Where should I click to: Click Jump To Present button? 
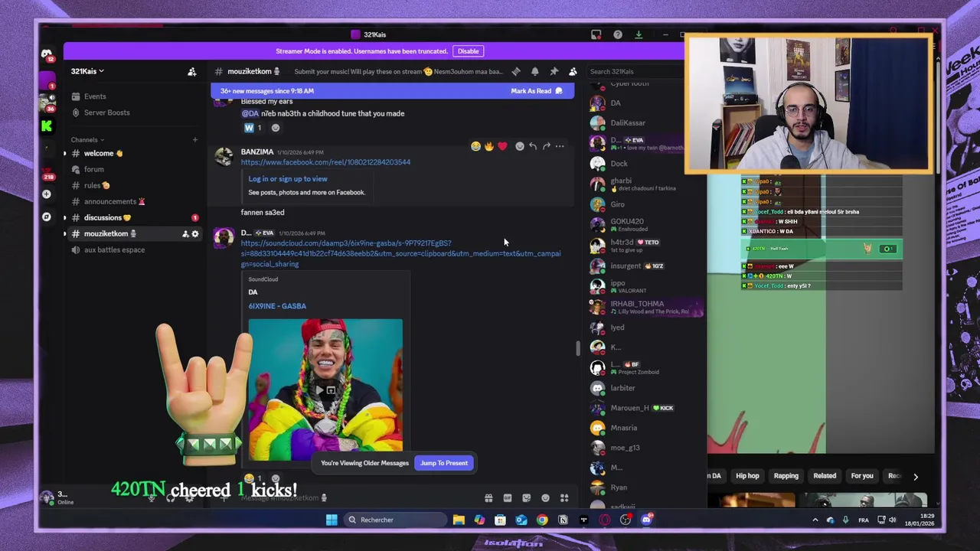[x=444, y=463]
